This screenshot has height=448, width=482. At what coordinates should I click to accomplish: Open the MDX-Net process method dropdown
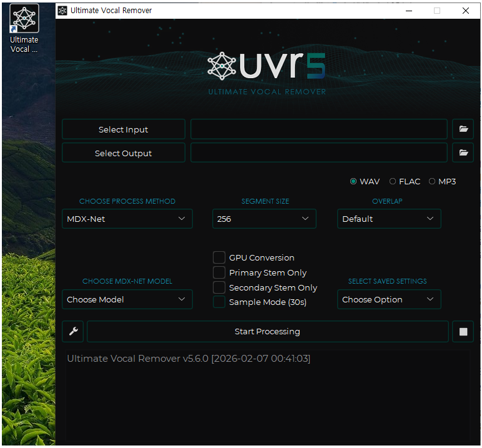(127, 219)
